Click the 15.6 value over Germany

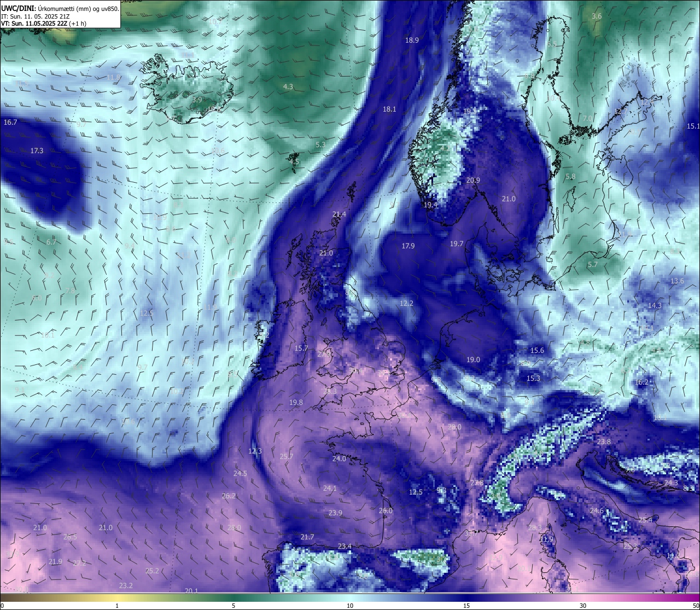[537, 351]
